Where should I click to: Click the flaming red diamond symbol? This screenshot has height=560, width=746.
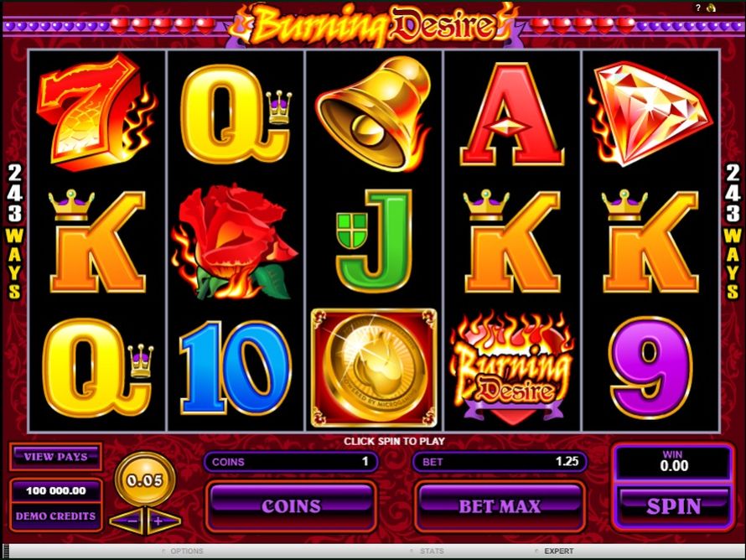point(650,114)
